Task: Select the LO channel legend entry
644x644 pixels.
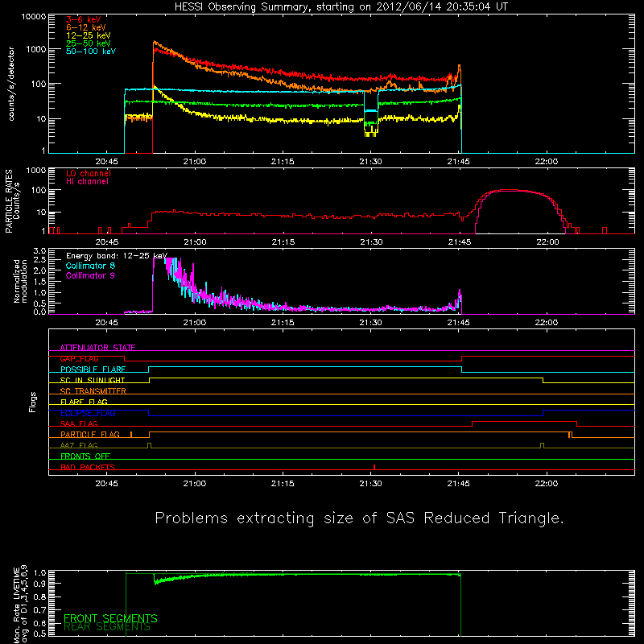Action: pyautogui.click(x=89, y=173)
